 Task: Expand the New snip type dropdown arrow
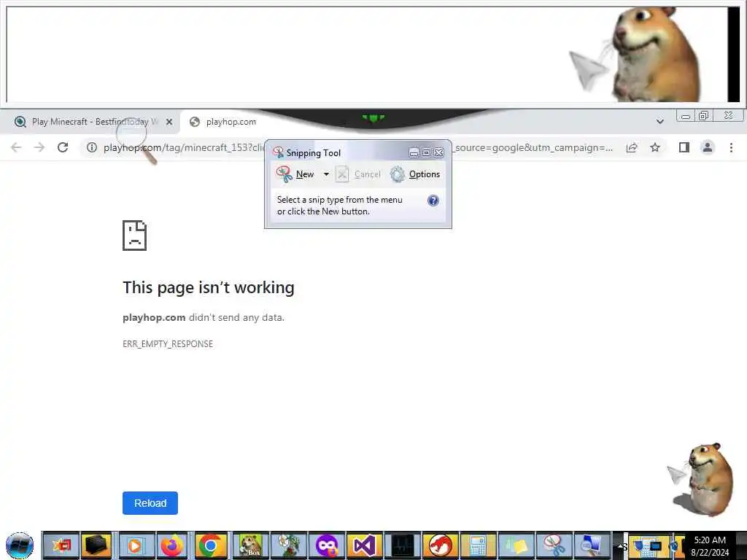(x=326, y=174)
